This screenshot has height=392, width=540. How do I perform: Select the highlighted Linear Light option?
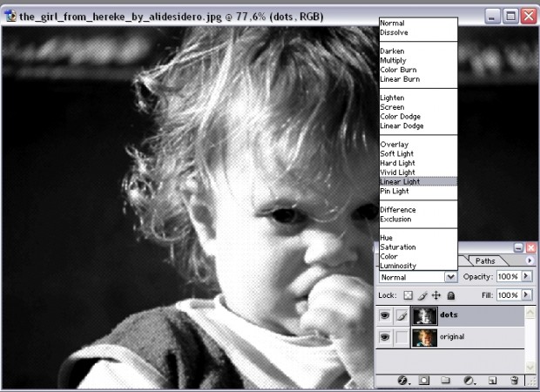click(418, 181)
